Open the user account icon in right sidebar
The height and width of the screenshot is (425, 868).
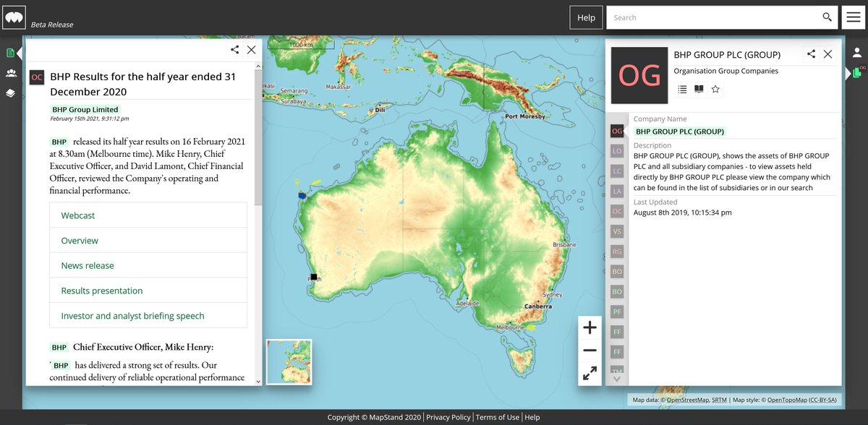pos(856,53)
